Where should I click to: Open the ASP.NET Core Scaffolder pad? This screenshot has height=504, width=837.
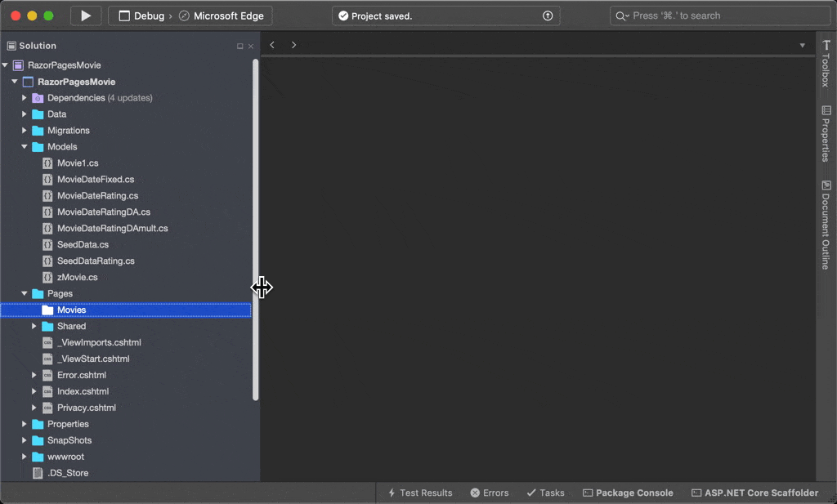754,493
